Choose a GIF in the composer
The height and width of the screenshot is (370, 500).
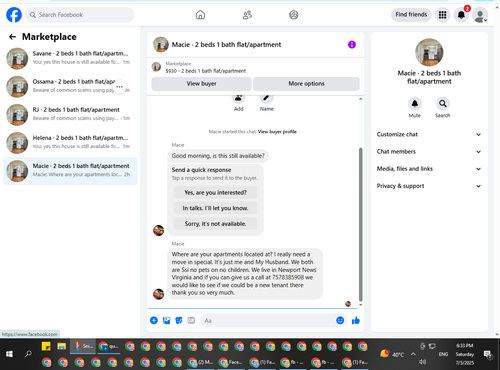(x=191, y=321)
